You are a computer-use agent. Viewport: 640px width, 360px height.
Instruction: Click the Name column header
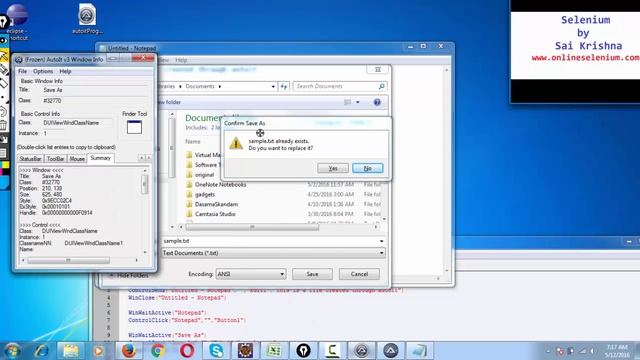[193, 142]
